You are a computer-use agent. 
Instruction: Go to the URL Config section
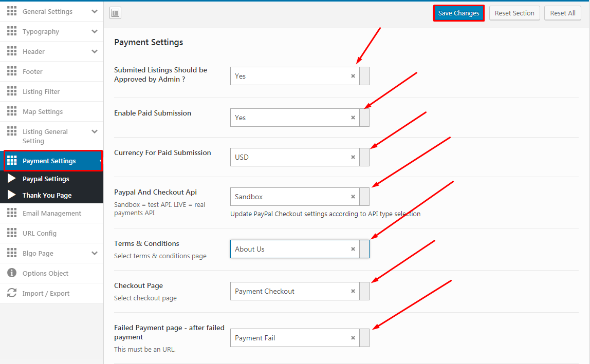pos(39,233)
